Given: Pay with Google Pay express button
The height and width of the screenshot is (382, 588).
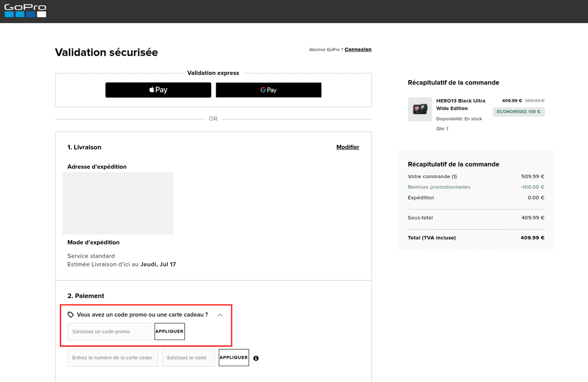Looking at the screenshot, I should 268,90.
